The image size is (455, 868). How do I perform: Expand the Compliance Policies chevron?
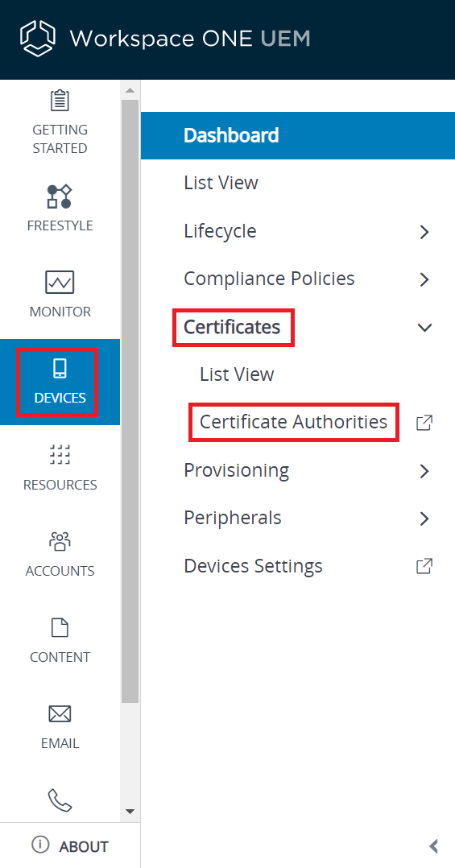click(424, 279)
